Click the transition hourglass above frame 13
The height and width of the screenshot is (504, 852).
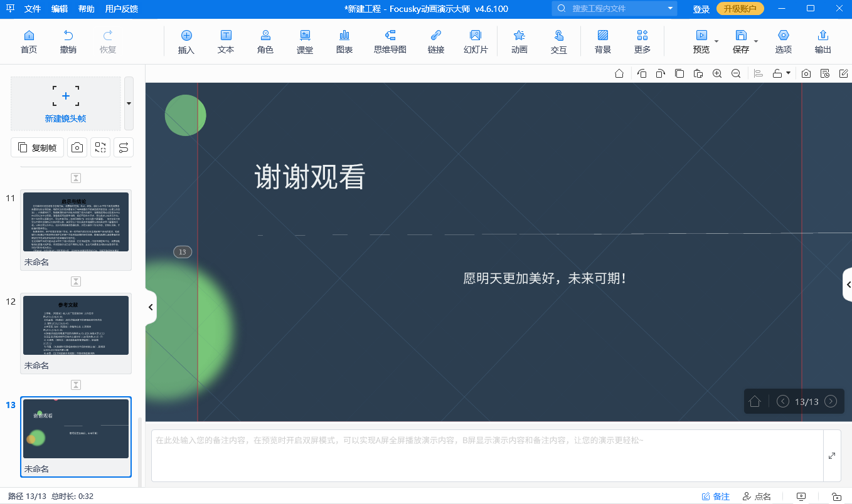click(x=76, y=385)
